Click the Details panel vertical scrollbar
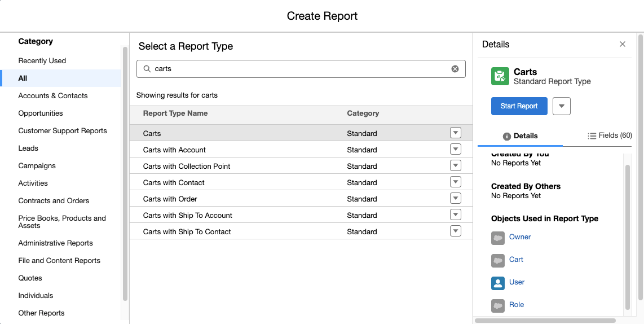Image resolution: width=644 pixels, height=324 pixels. pos(627,237)
